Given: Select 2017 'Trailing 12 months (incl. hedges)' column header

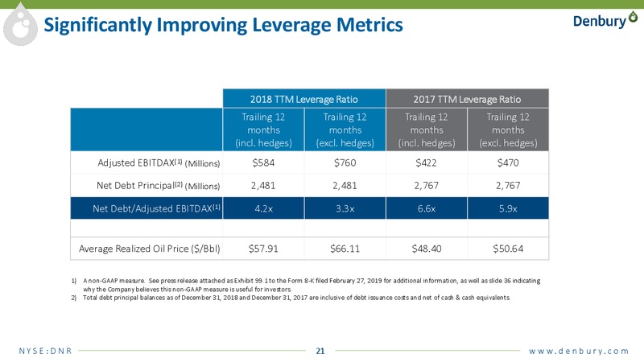Looking at the screenshot, I should tap(427, 130).
